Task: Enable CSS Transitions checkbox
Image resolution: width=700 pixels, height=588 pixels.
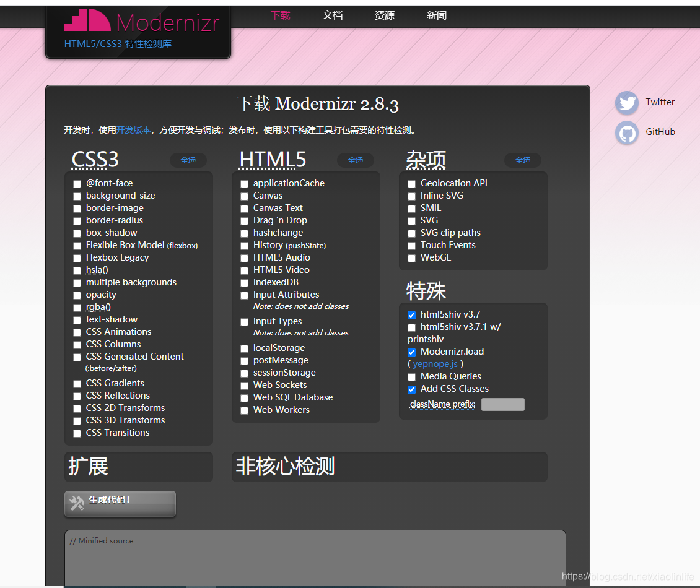Action: [77, 433]
